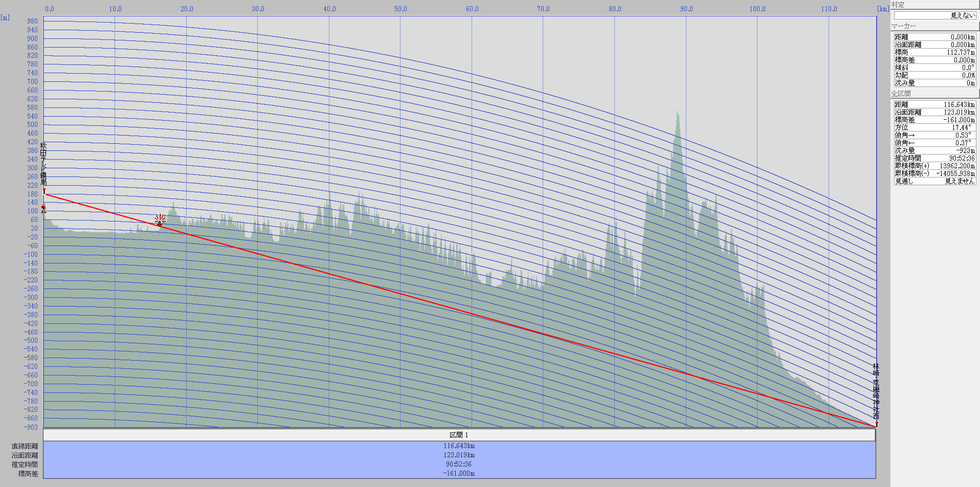Select the 見通し 見えません row

click(x=934, y=181)
